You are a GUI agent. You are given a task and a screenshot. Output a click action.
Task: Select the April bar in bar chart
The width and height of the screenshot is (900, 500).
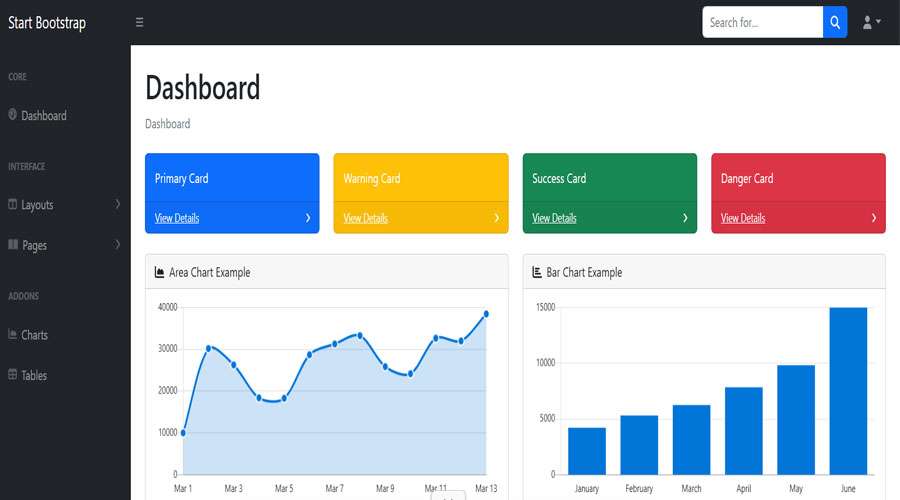point(743,431)
